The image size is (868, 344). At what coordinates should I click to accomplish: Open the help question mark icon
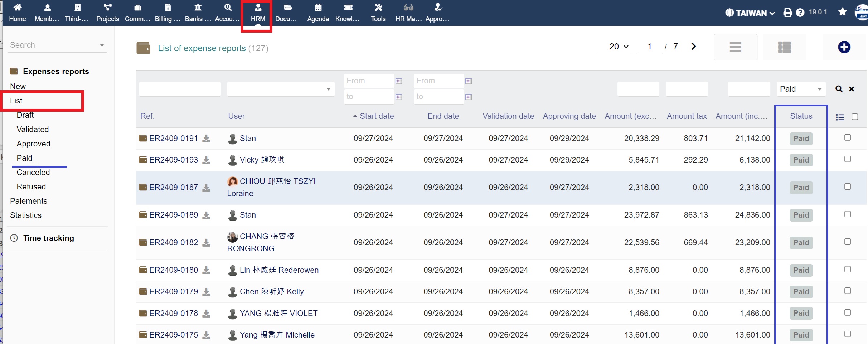click(x=800, y=13)
